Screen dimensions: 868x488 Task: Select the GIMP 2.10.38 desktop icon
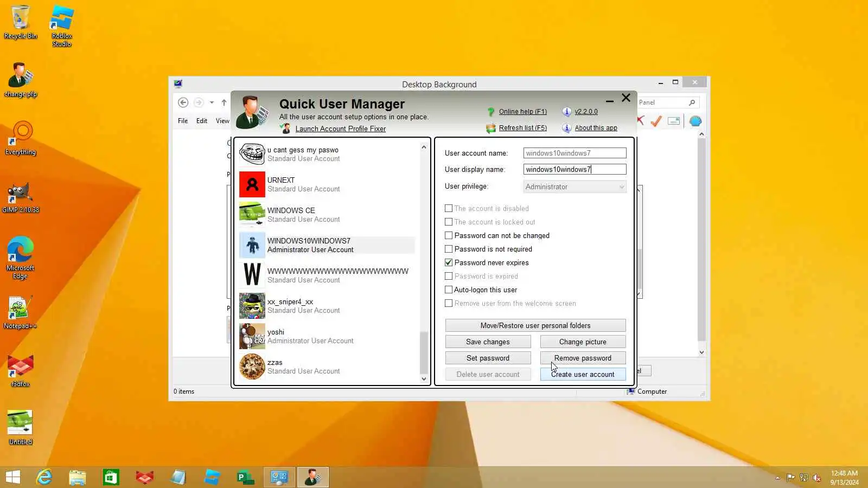tap(21, 197)
